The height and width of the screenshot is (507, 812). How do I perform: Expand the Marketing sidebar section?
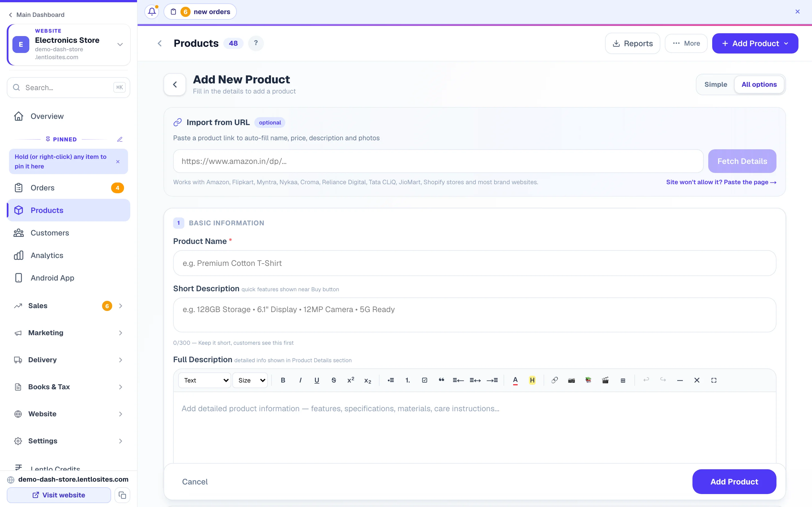coord(69,333)
